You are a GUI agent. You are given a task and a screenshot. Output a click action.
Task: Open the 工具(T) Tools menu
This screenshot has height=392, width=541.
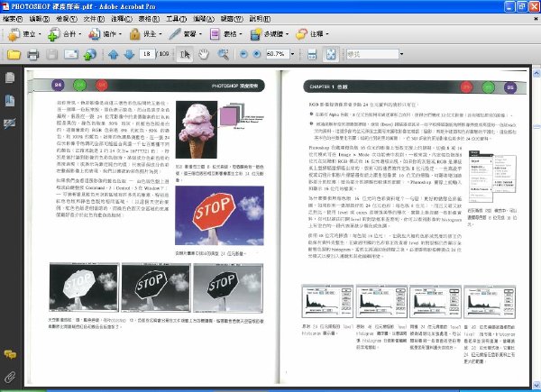(177, 19)
